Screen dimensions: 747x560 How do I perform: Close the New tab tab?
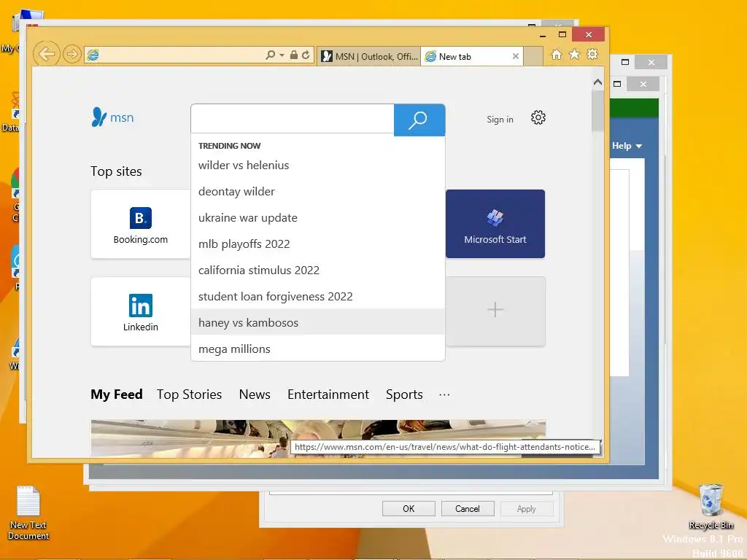tap(516, 56)
